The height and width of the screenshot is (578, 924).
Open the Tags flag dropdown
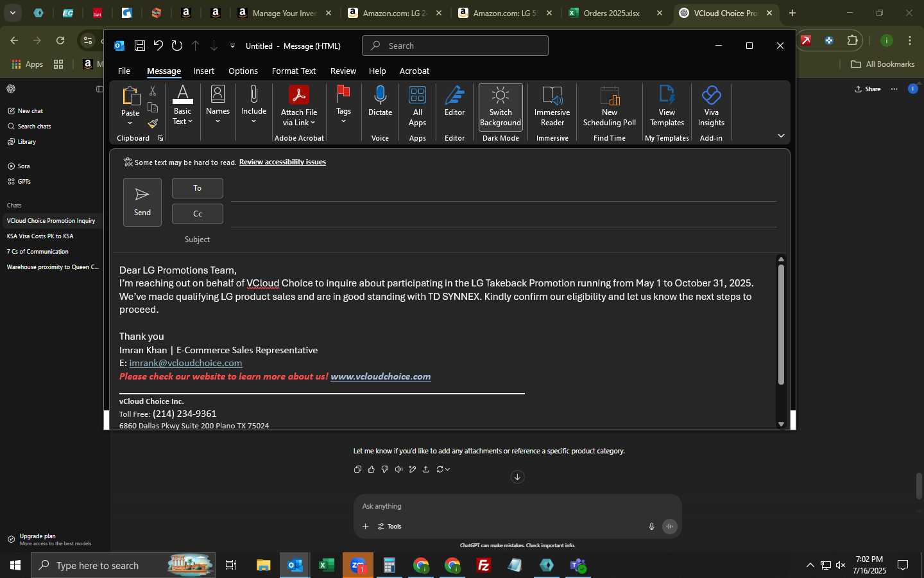tap(343, 105)
